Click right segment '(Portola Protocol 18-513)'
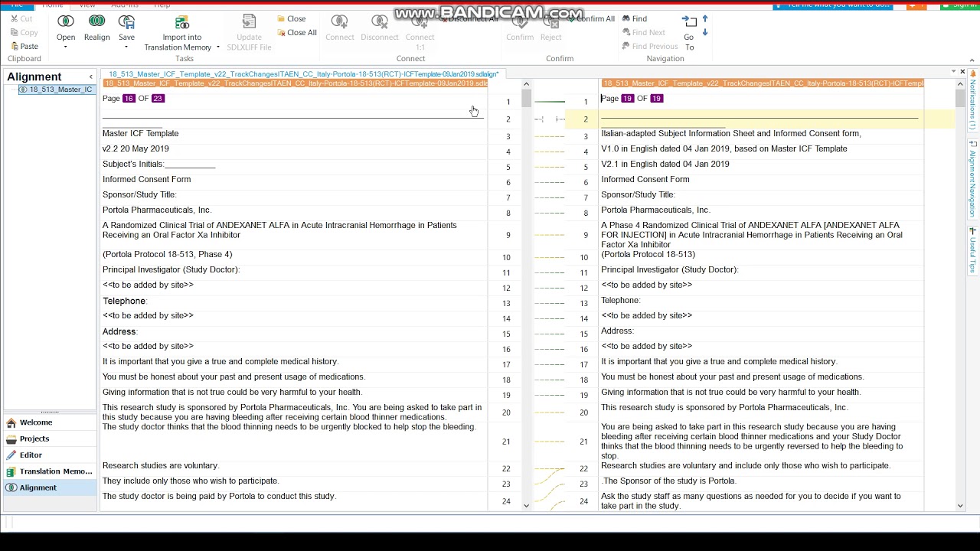This screenshot has width=980, height=551. (x=648, y=254)
